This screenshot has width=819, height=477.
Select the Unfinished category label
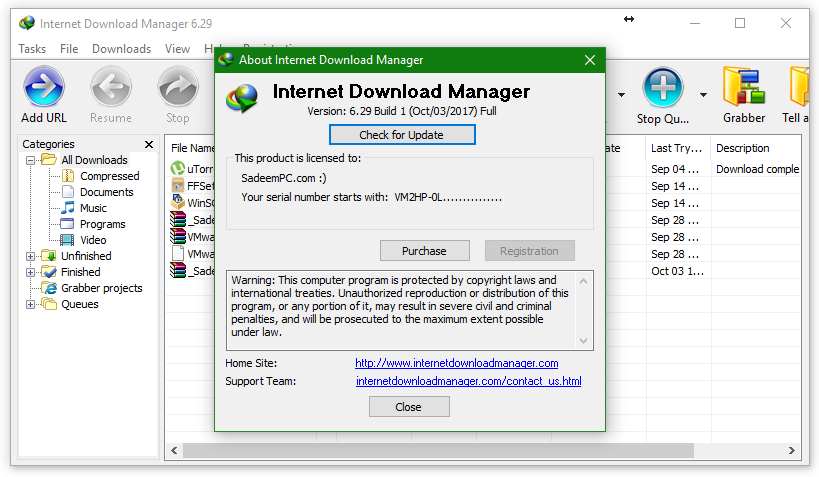[x=86, y=256]
